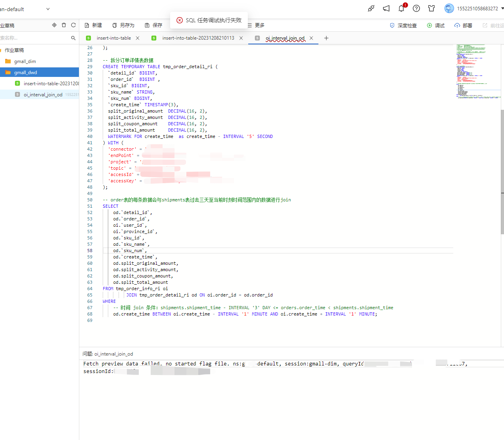Click the code minimap overview
504x440 pixels.
click(x=478, y=71)
